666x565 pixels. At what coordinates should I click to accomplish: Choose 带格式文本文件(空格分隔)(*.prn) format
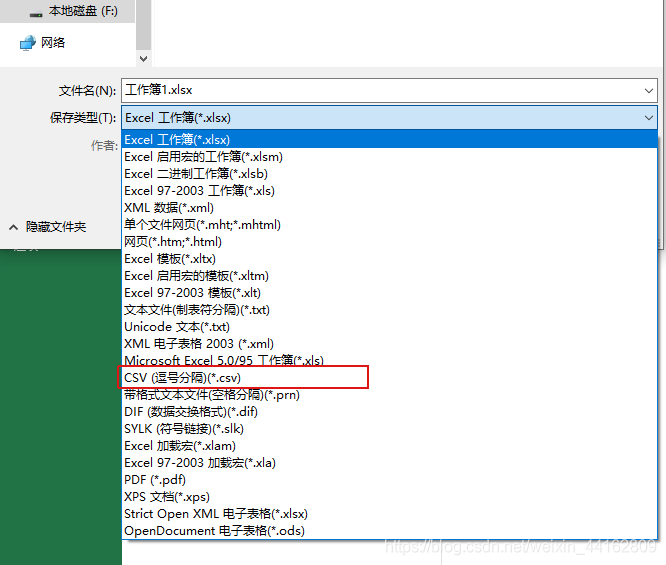click(389, 395)
